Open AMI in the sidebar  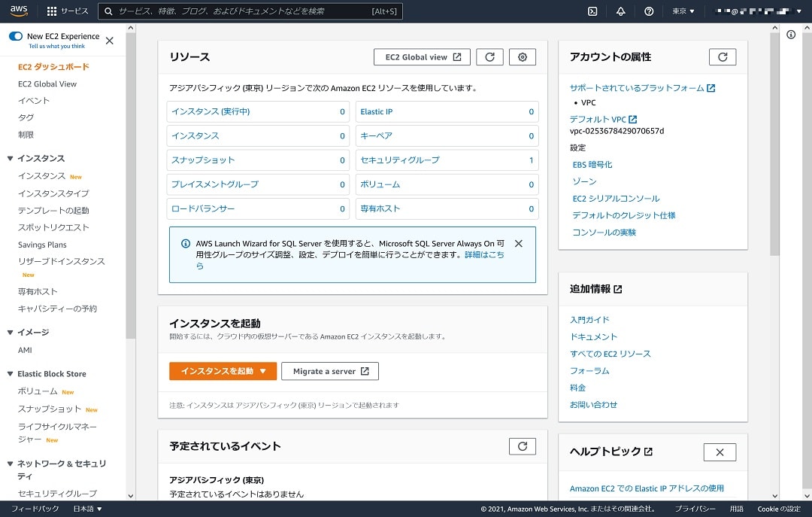pos(25,350)
